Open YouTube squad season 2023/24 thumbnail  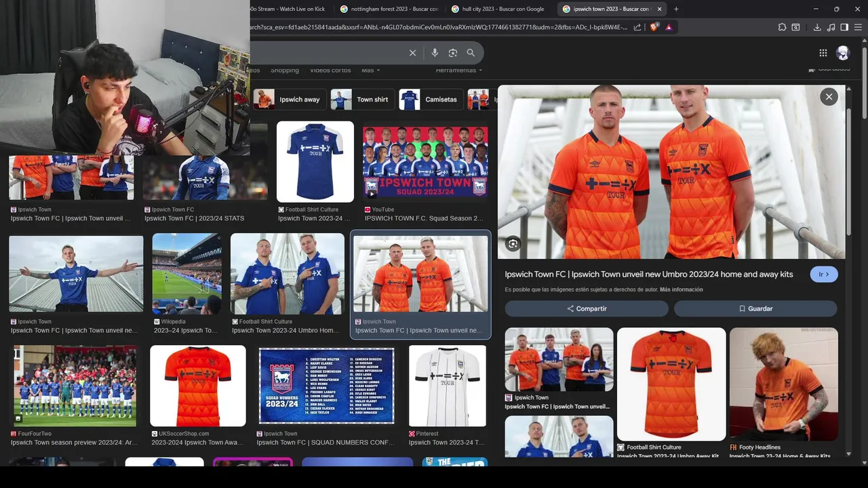click(x=425, y=162)
